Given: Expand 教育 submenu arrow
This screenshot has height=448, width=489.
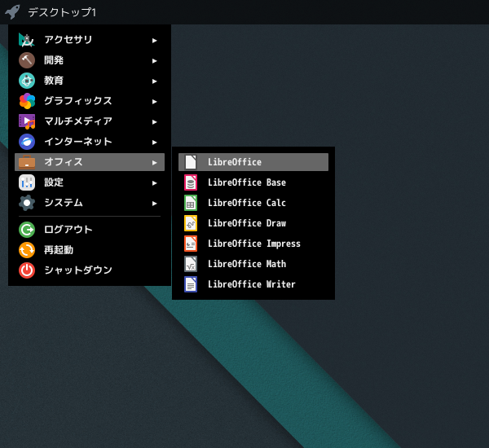Looking at the screenshot, I should point(154,81).
